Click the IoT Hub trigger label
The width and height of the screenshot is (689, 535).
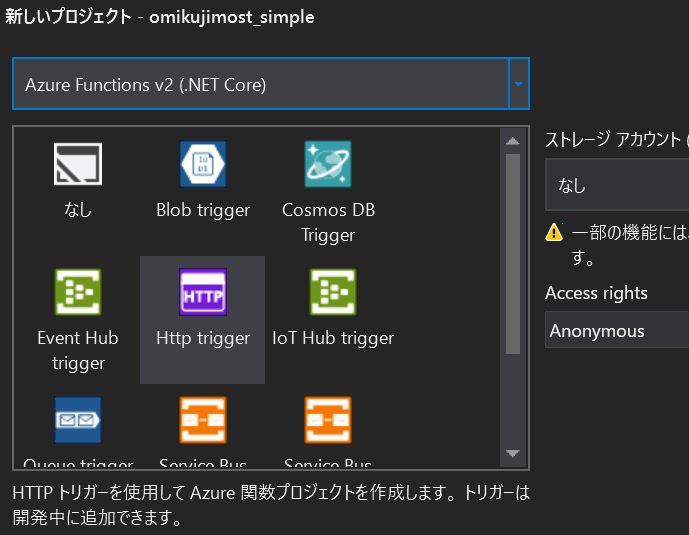[333, 338]
